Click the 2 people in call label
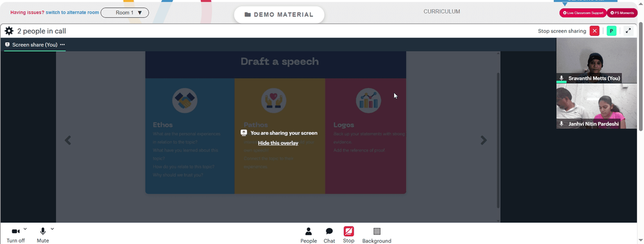Viewport: 644px width, 244px height. coord(41,31)
